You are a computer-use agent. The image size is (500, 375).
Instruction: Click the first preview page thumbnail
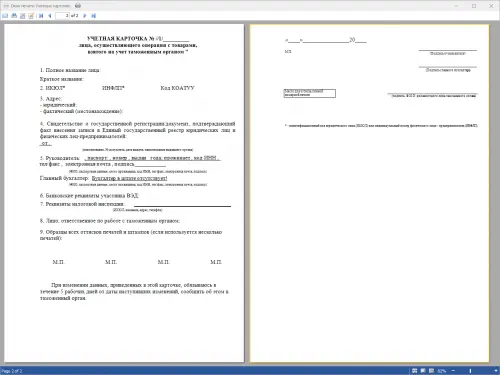pyautogui.click(x=124, y=193)
